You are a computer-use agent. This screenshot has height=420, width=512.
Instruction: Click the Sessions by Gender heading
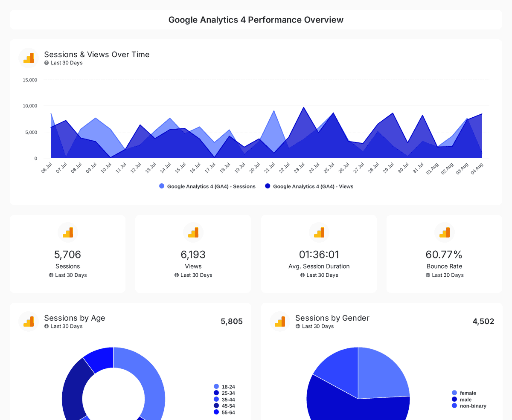[x=332, y=318]
